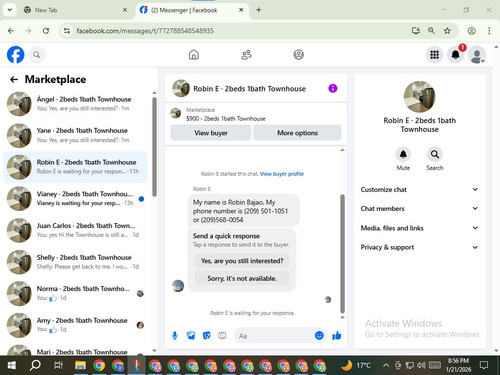Choose a GIF icon
Screen dimensions: 500x375
tap(222, 336)
